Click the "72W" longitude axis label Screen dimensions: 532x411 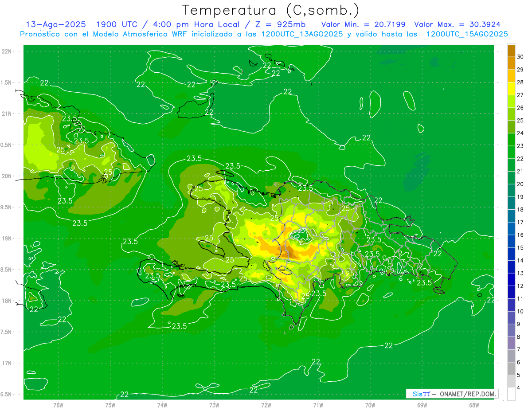[266, 405]
